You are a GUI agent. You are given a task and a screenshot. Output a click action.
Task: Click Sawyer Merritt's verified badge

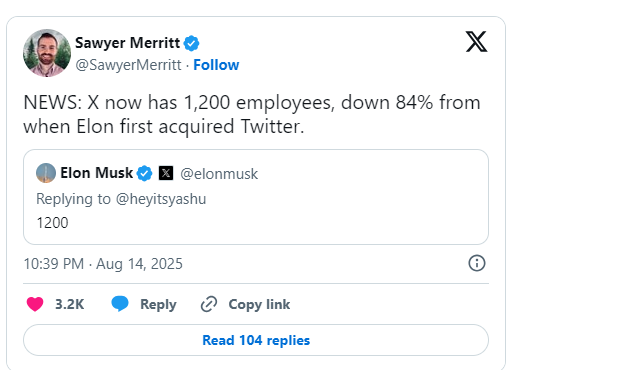[192, 43]
